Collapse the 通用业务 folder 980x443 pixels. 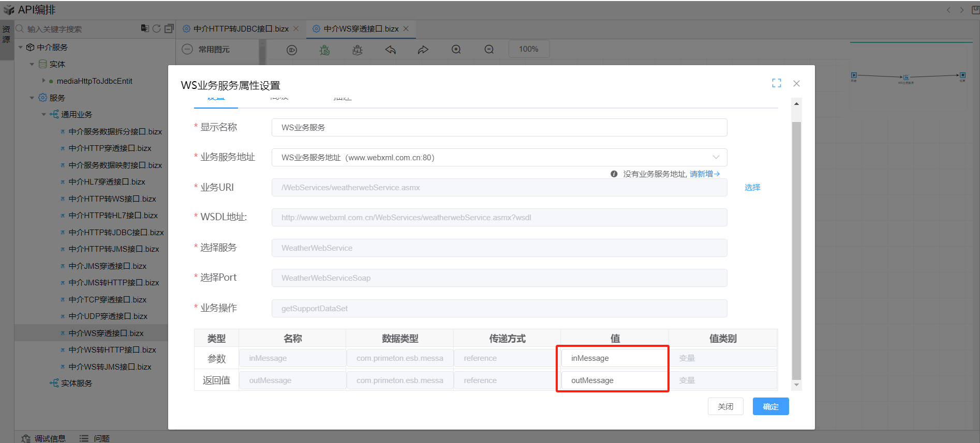click(x=44, y=114)
